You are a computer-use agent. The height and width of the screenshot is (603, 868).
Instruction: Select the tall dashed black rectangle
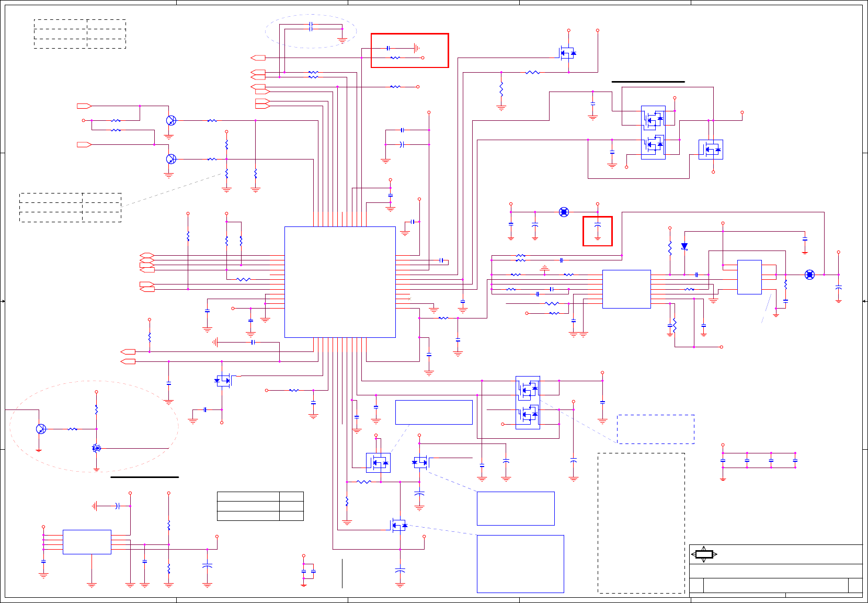[x=642, y=523]
